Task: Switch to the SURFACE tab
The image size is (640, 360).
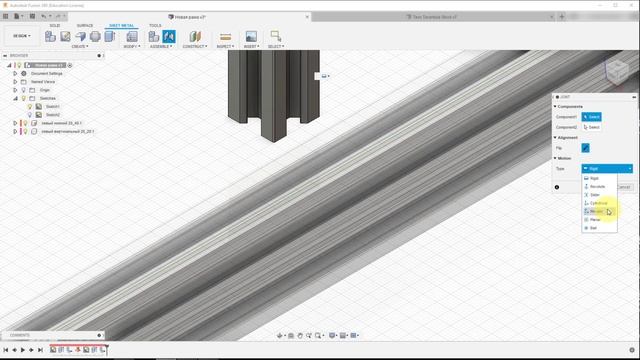Action: (84, 25)
